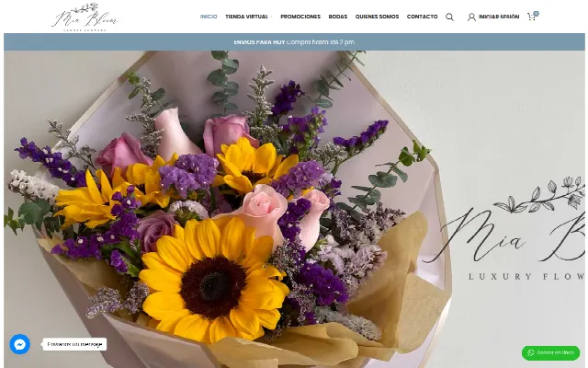Viewport: 588px width, 368px height.
Task: Go to the Mia Bloom logo in header
Action: pyautogui.click(x=85, y=17)
